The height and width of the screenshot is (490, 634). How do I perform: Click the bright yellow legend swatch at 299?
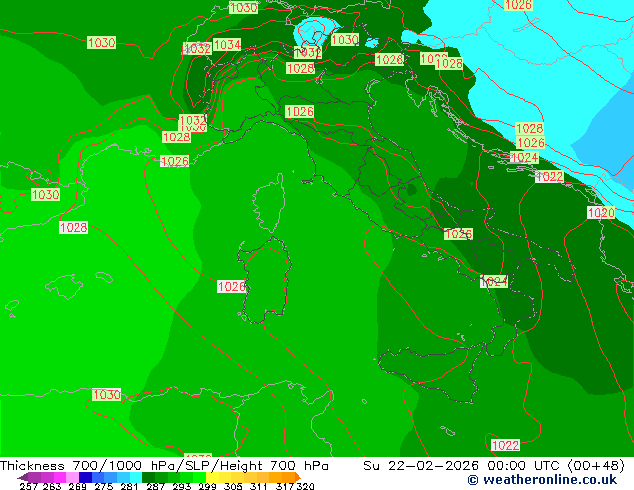point(212,477)
